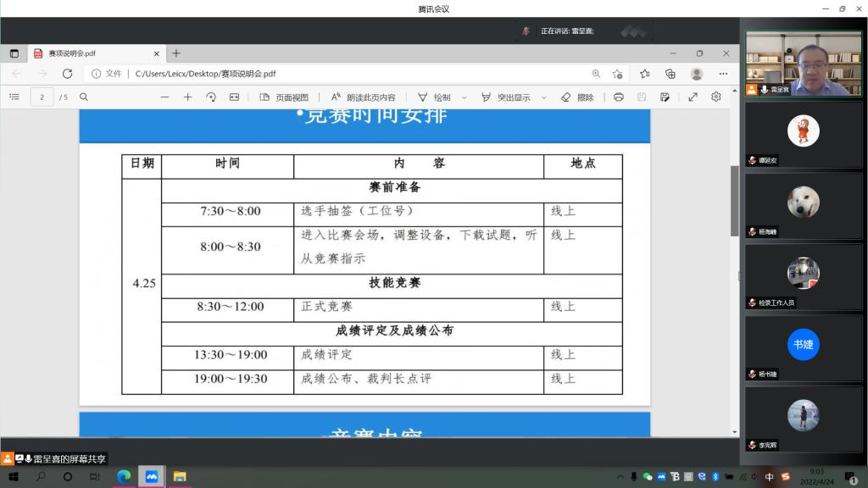
Task: Print the PDF document
Action: pyautogui.click(x=619, y=97)
